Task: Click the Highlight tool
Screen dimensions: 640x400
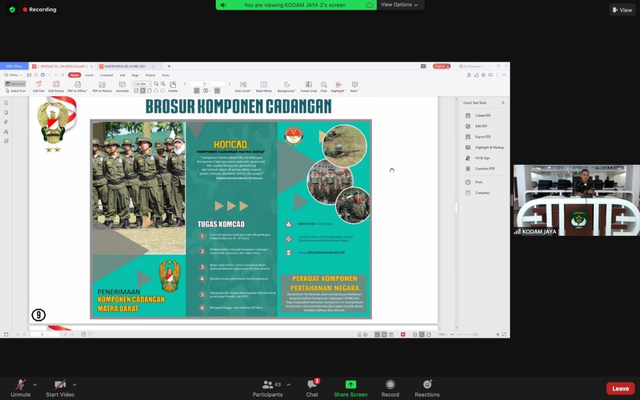Action: (338, 87)
